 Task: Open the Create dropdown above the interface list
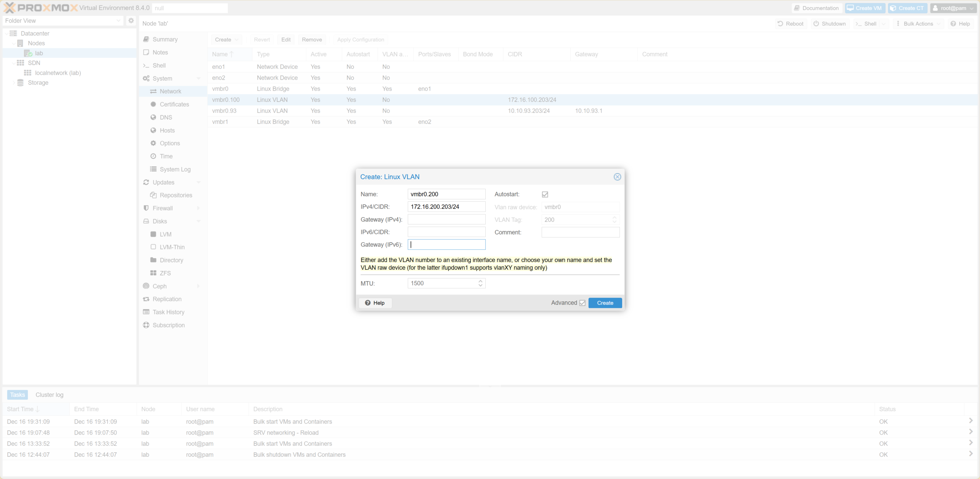(x=226, y=39)
